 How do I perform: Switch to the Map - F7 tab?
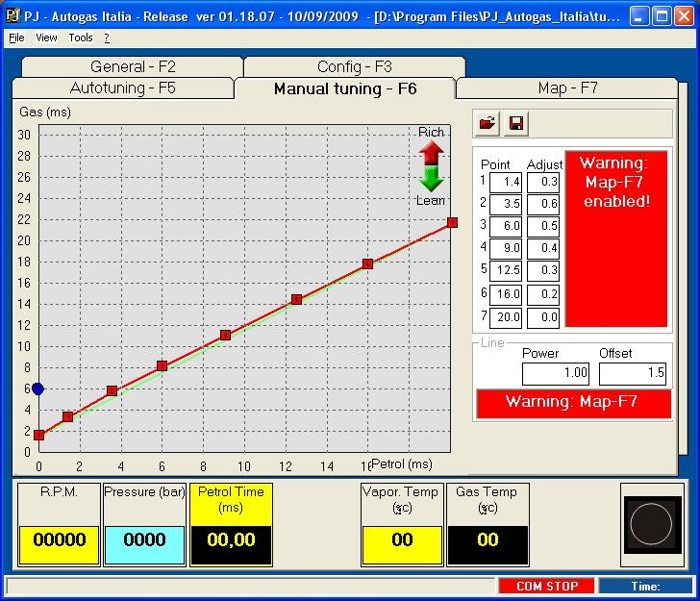click(567, 88)
